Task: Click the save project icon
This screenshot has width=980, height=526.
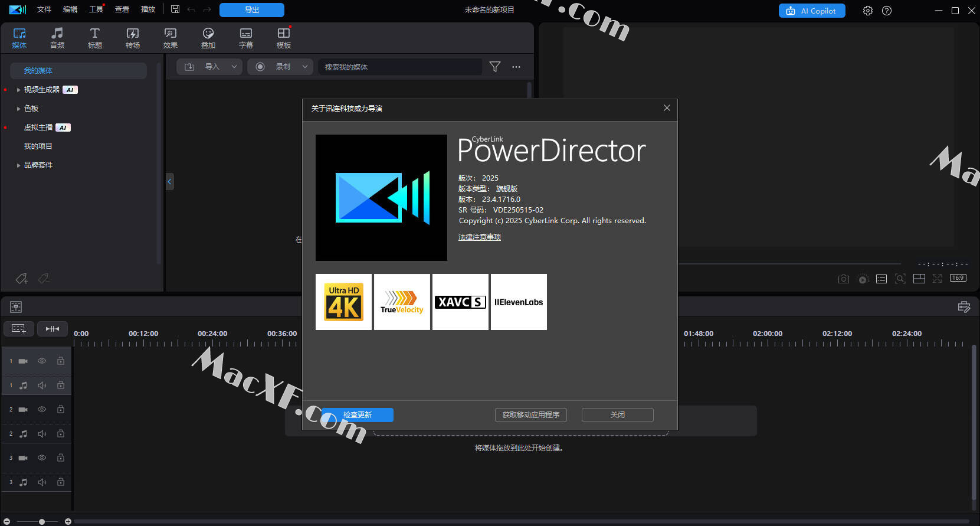Action: pos(175,9)
